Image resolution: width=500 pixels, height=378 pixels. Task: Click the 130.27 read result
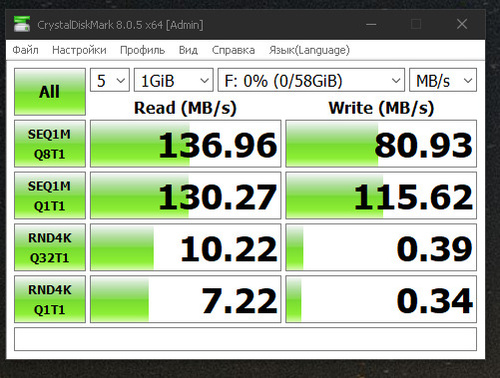(x=186, y=195)
